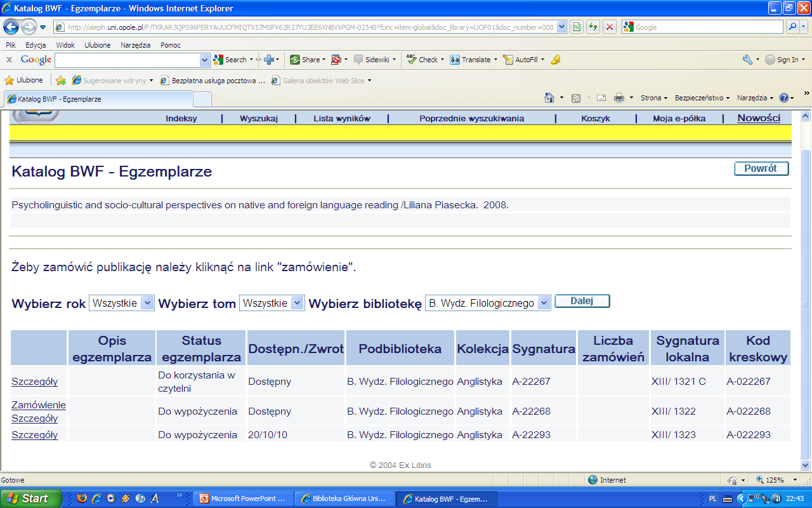The width and height of the screenshot is (812, 508).
Task: Open the Sugerowane witryny favorite link
Action: pos(112,80)
